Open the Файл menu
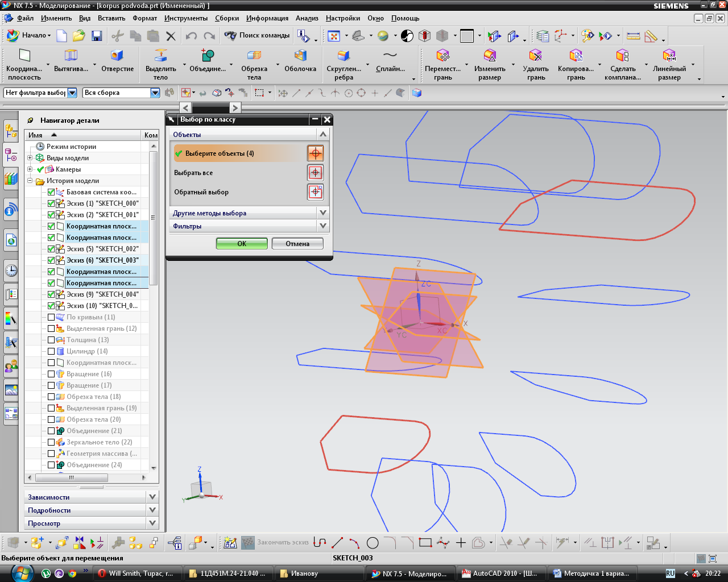Image resolution: width=728 pixels, height=582 pixels. click(x=25, y=18)
